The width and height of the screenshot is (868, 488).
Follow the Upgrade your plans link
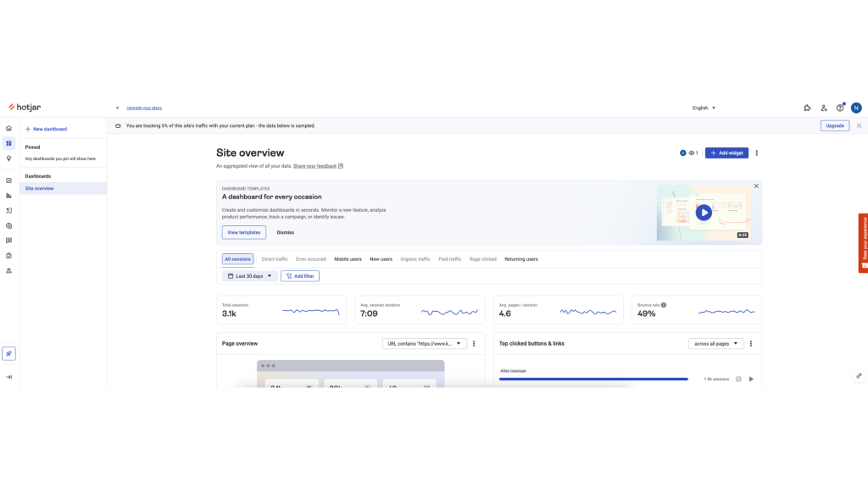point(144,108)
